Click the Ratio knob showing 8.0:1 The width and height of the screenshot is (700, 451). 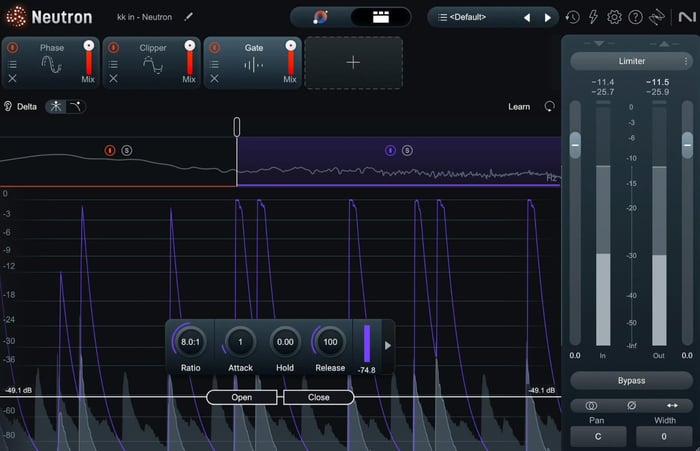(x=190, y=342)
